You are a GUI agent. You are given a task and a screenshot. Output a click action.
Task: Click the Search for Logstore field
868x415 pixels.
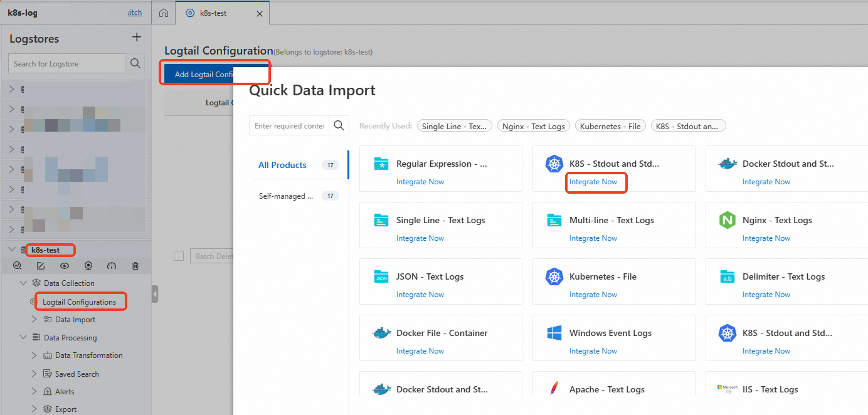click(x=66, y=63)
